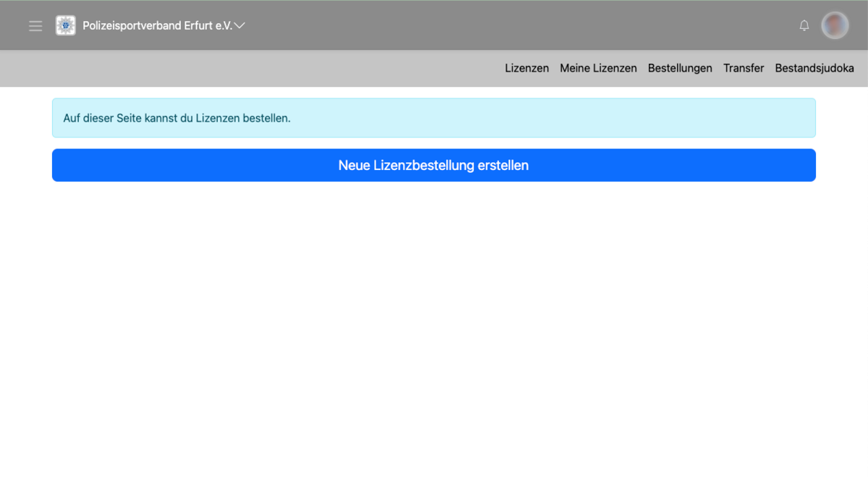Click blank area of grey navigation bar
868x477 pixels.
coord(253,68)
